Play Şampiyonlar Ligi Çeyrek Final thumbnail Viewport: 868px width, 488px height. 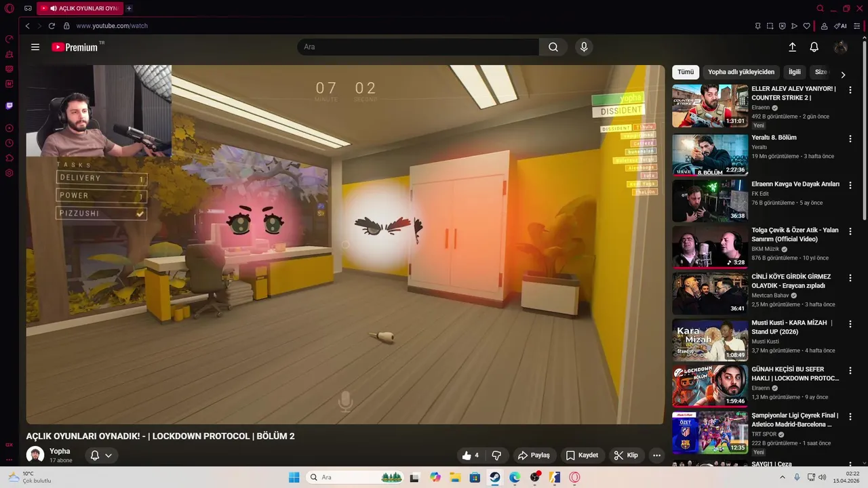point(710,432)
